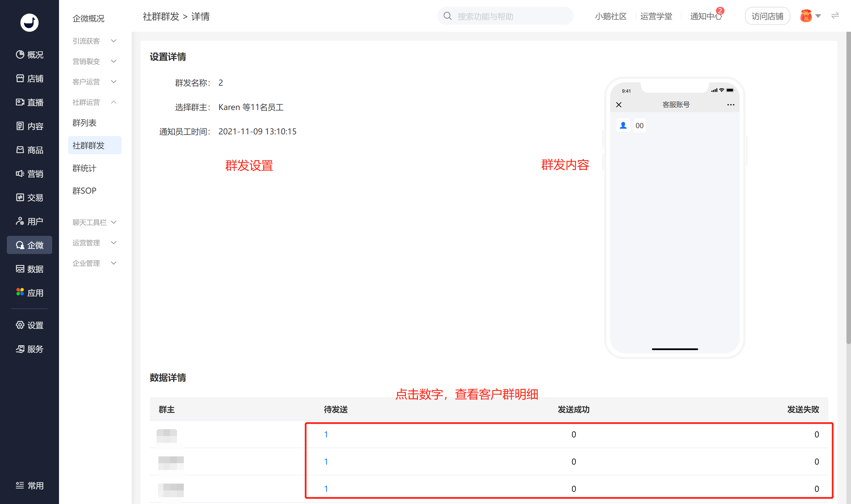Select 商品 in the left sidebar
Screen dimensions: 851x504
(x=30, y=150)
